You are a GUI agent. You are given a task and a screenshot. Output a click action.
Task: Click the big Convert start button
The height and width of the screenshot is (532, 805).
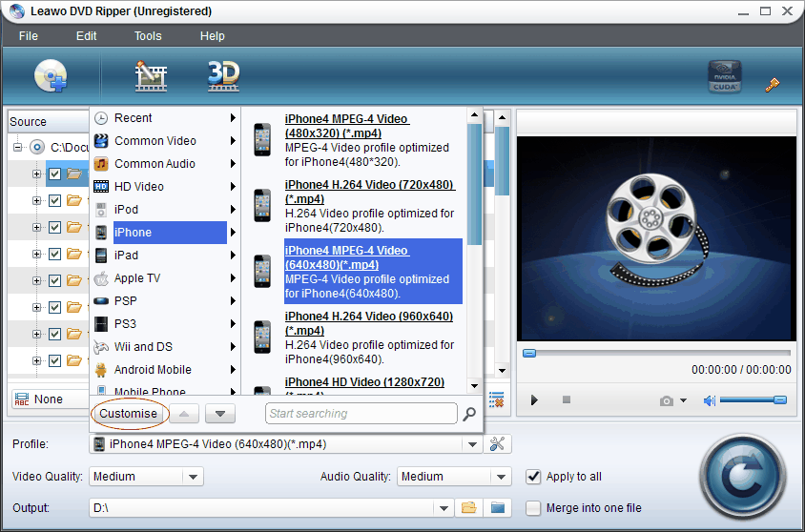click(742, 477)
